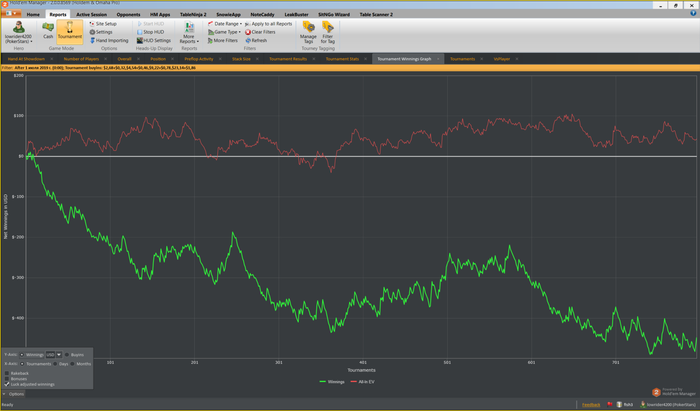700x411 pixels.
Task: Click the "Ready" status text
Action: (8, 405)
